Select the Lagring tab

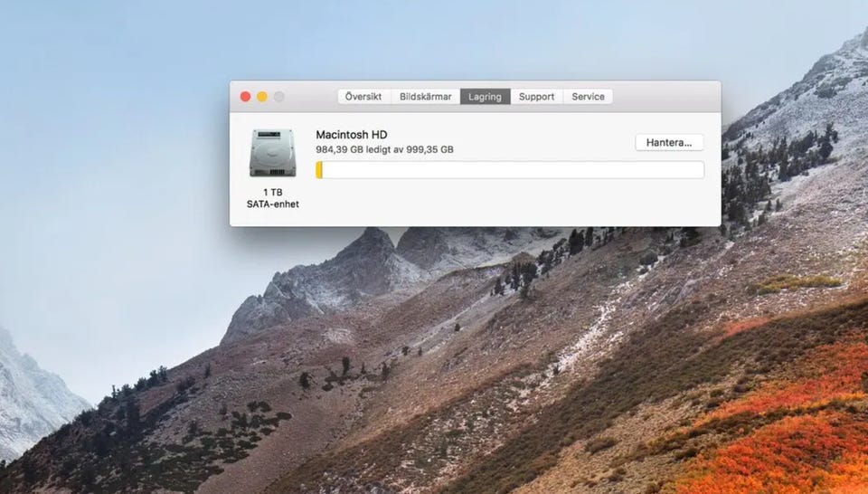485,97
